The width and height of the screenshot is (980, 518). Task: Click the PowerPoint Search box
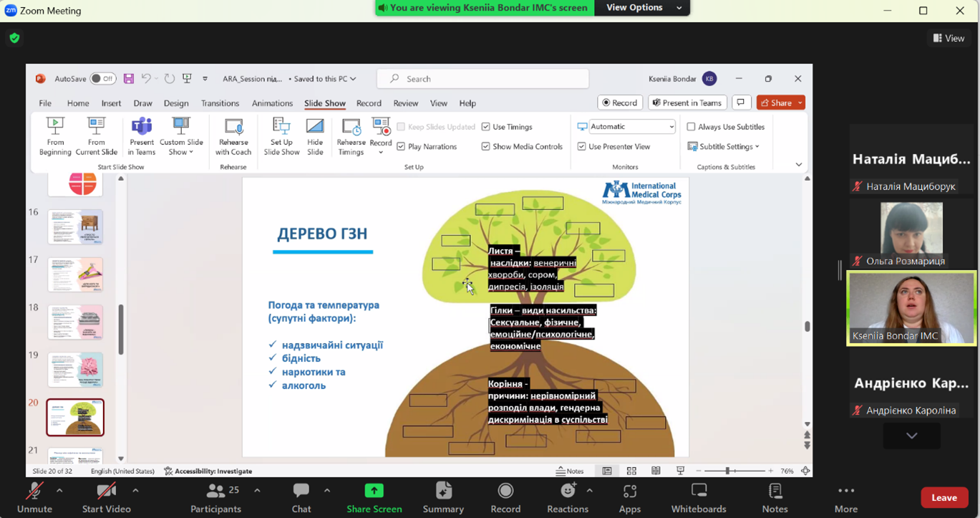tap(483, 79)
